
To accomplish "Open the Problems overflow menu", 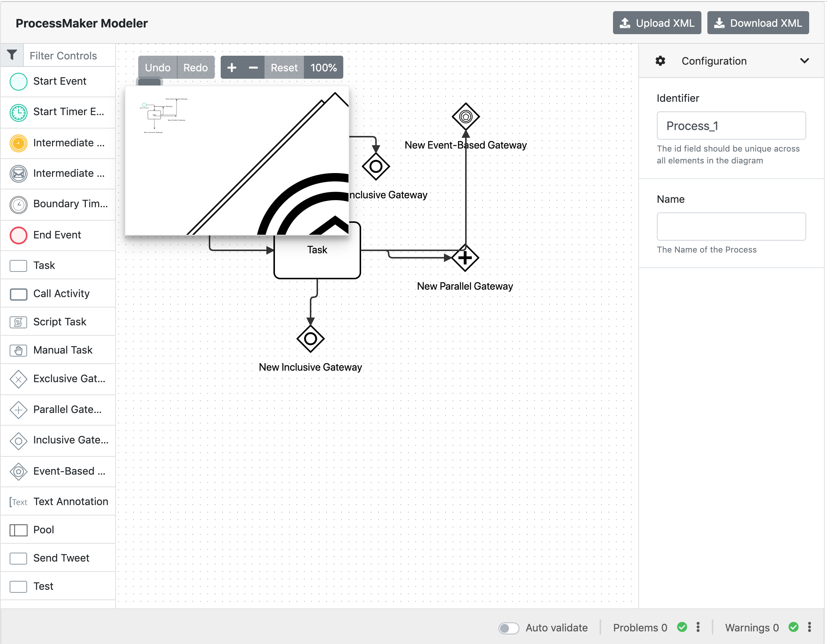I will coord(698,627).
